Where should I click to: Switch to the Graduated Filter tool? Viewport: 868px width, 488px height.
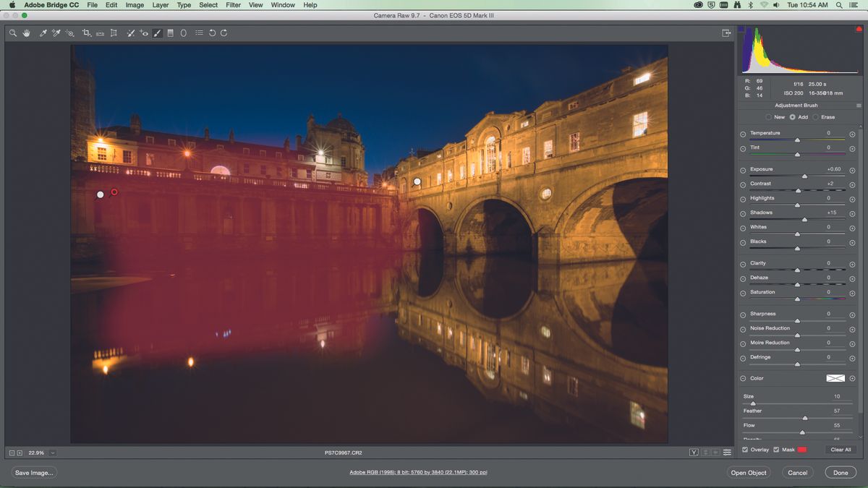170,33
